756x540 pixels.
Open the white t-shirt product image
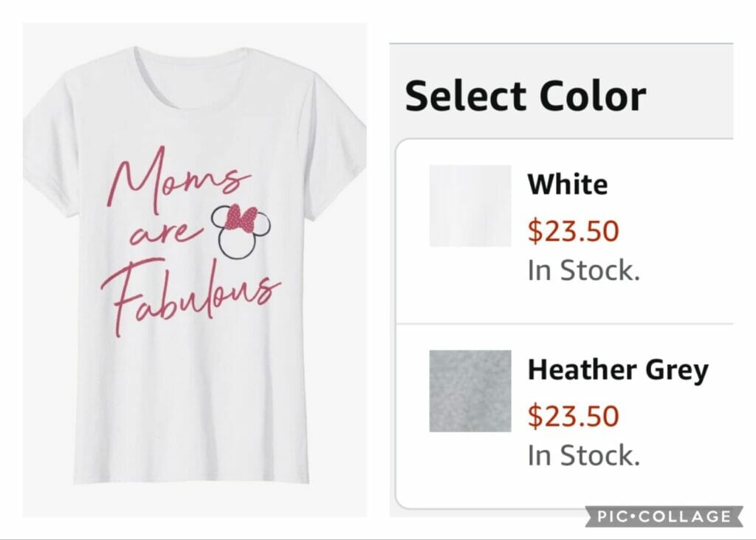coord(194,270)
